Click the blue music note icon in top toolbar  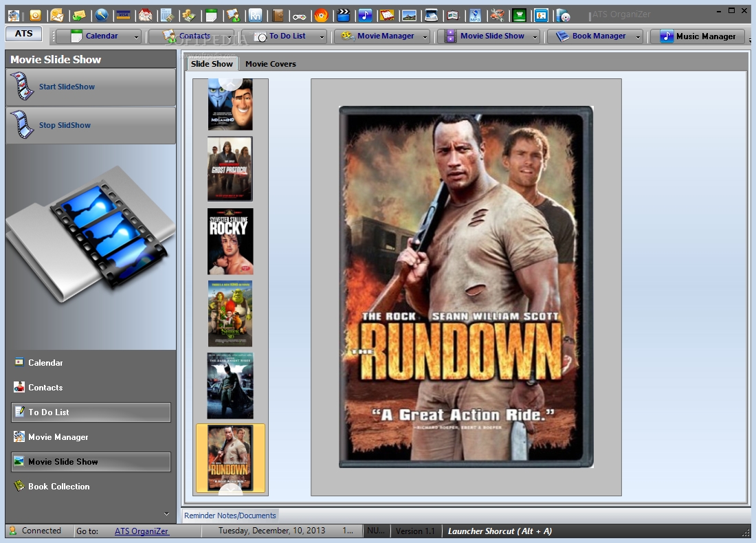point(365,15)
